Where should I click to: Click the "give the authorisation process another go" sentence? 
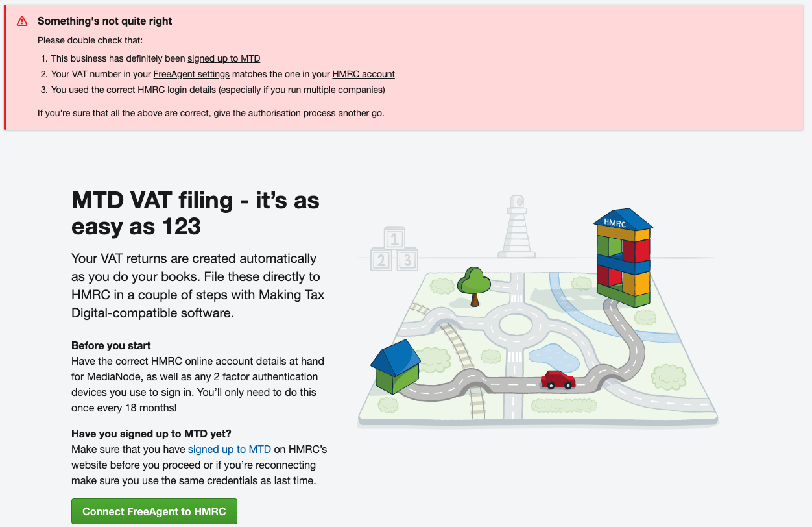[211, 113]
